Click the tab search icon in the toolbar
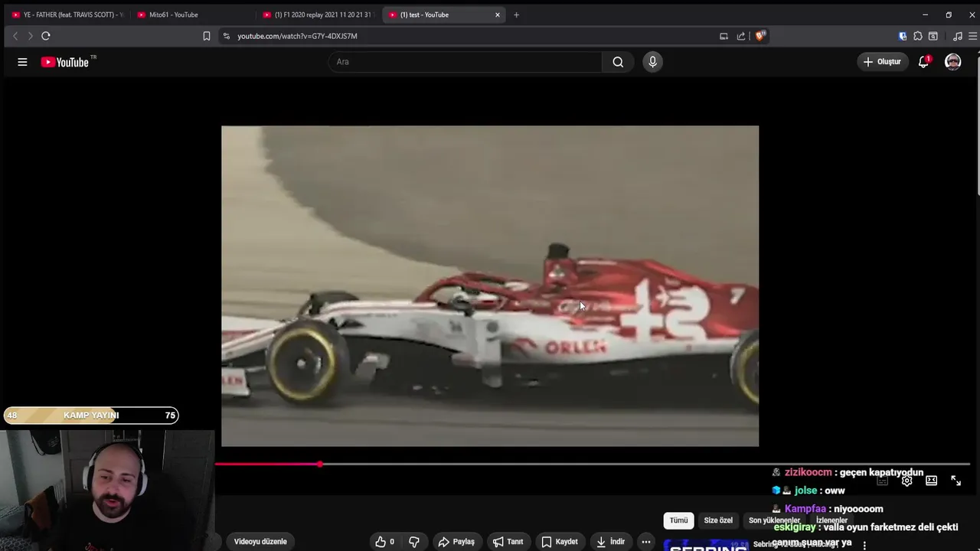 (933, 36)
